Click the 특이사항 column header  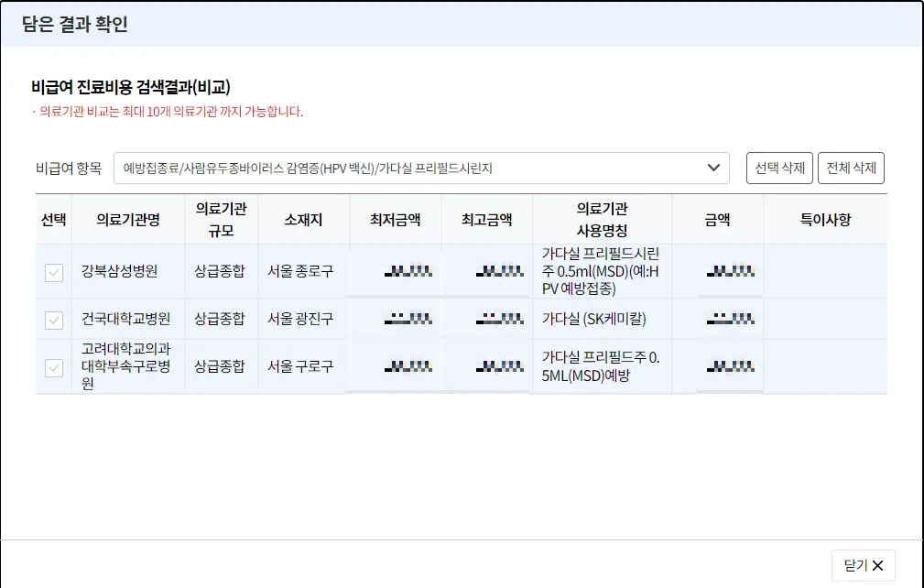coord(825,217)
